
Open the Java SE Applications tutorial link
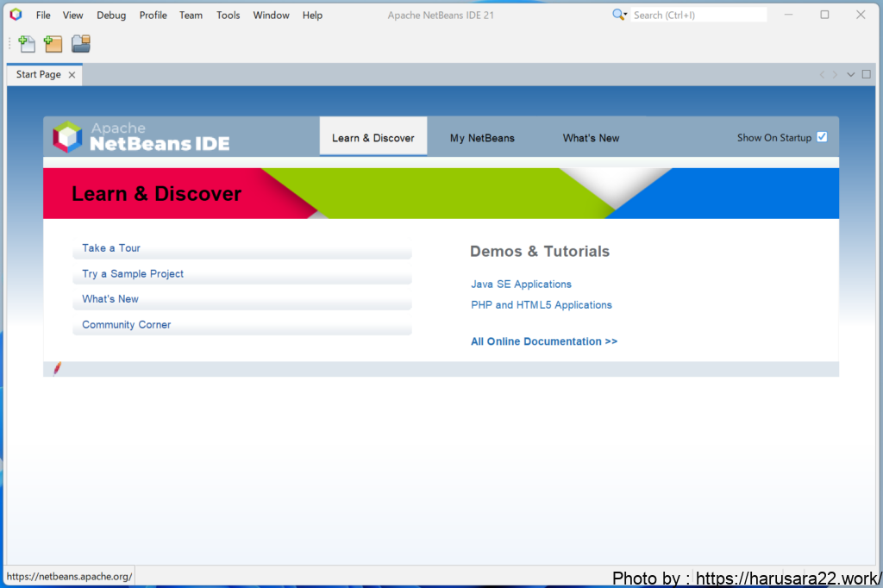[x=521, y=285]
